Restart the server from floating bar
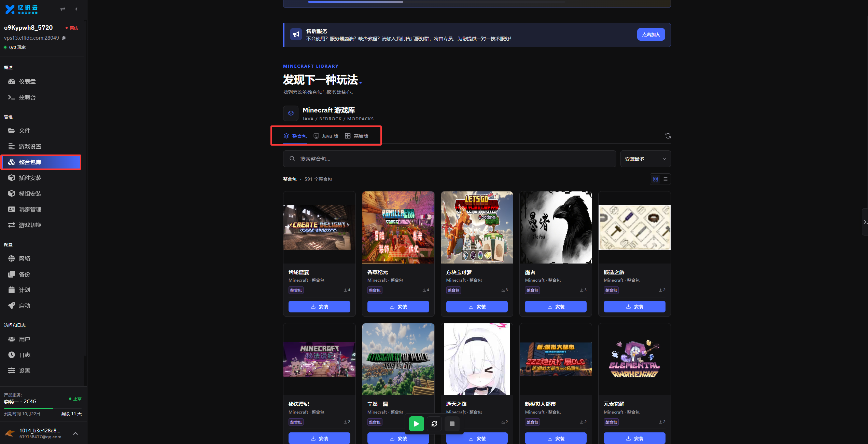 point(434,424)
